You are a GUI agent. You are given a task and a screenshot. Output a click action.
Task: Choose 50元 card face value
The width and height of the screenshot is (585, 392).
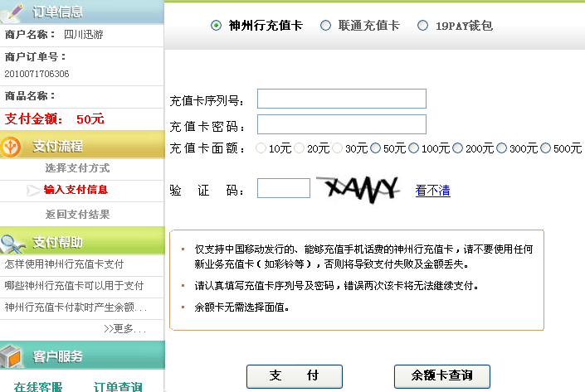point(377,148)
